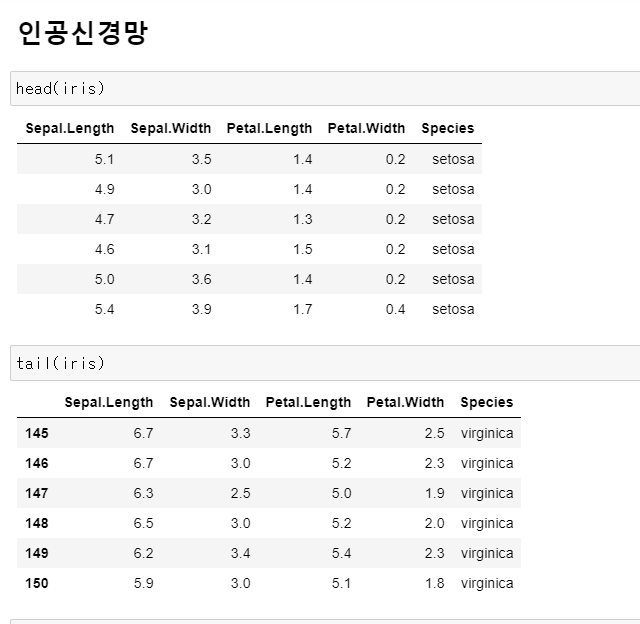The width and height of the screenshot is (640, 624).
Task: Select row index 147
Action: 37,493
